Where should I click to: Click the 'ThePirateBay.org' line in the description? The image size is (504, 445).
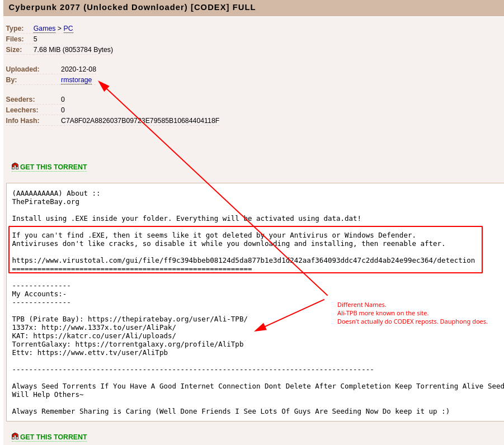pos(46,202)
